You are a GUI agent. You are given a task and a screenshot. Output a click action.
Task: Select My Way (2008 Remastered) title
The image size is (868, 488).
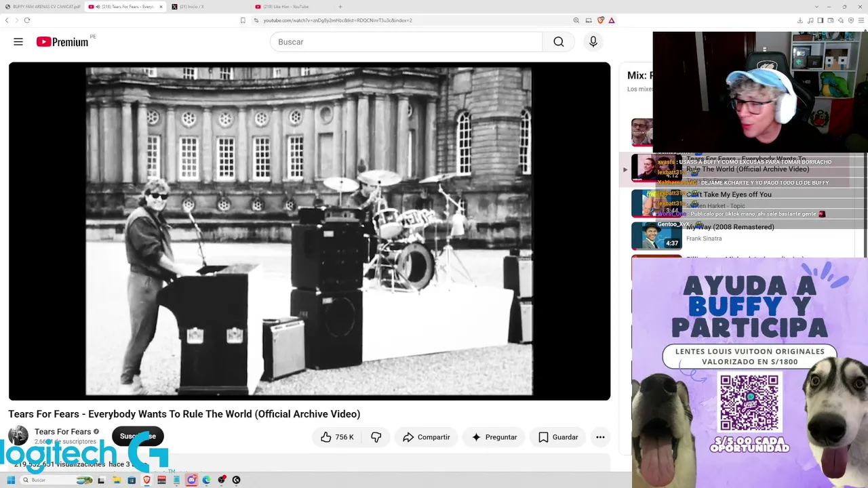click(x=730, y=227)
